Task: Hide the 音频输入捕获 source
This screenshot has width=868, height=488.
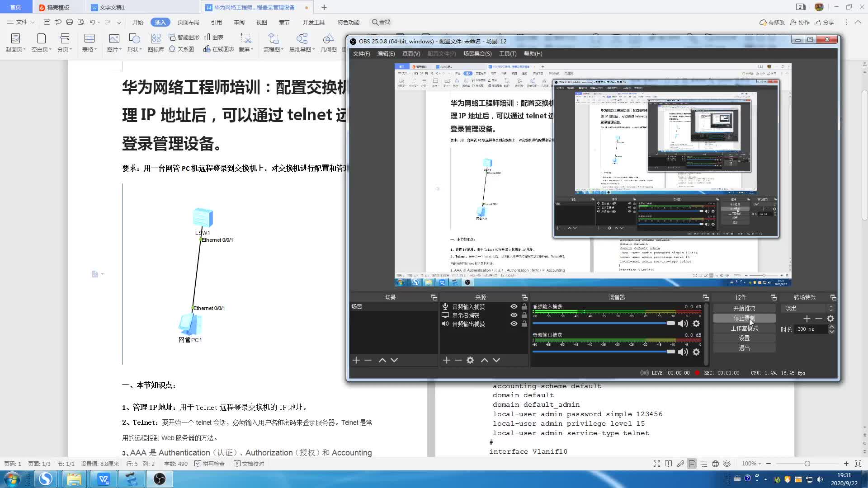Action: [x=514, y=306]
